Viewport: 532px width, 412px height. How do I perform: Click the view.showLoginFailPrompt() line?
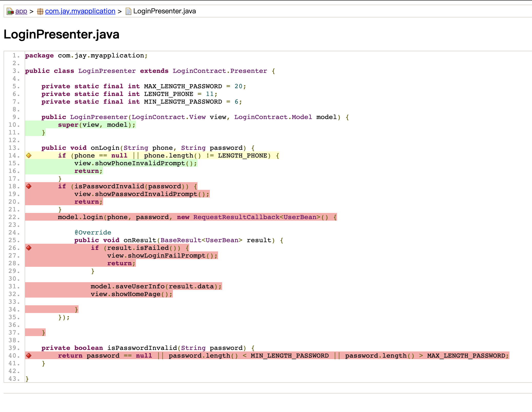(x=162, y=256)
